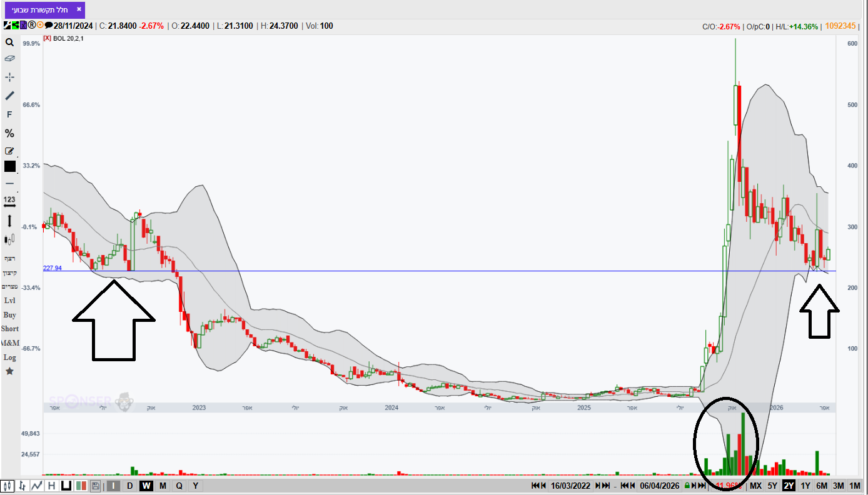868x495 pixels.
Task: Open the magnifier search tool
Action: [x=9, y=42]
